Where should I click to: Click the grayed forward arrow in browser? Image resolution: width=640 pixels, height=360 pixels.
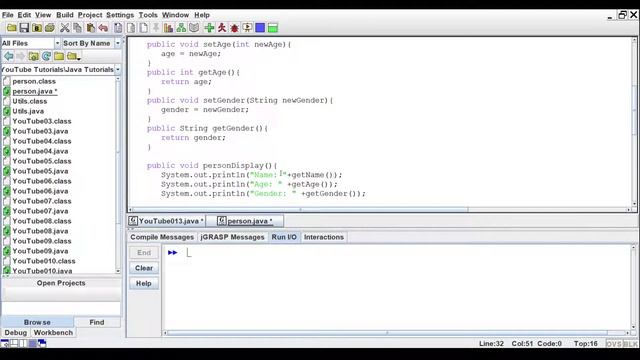click(x=20, y=56)
